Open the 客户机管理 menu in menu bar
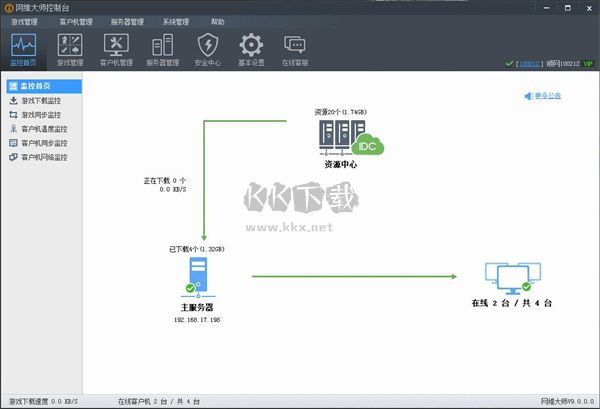The image size is (600, 409). click(x=76, y=22)
